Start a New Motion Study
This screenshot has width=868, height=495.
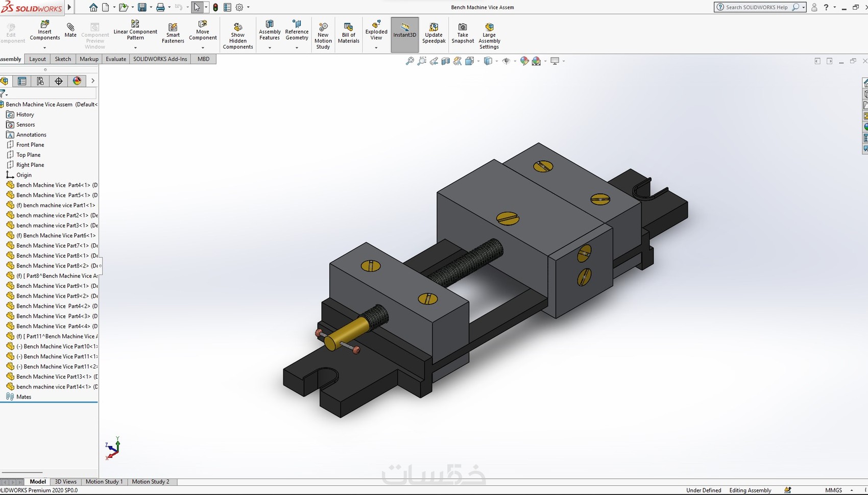pos(323,36)
